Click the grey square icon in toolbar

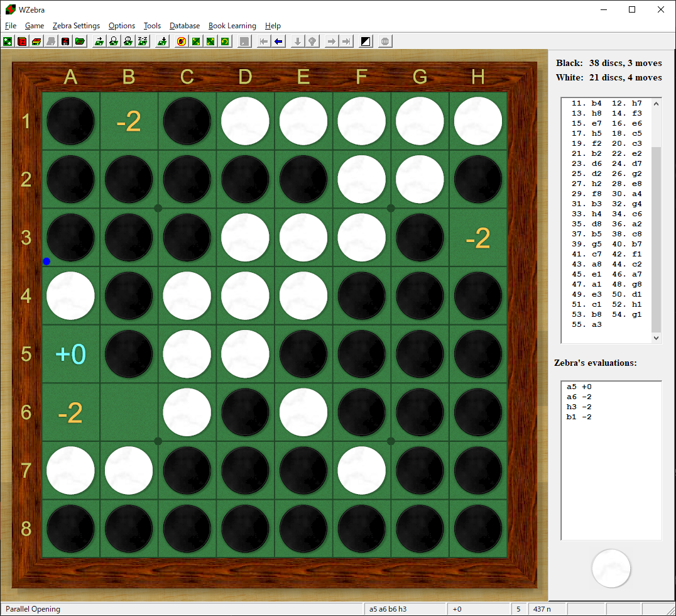coord(244,41)
